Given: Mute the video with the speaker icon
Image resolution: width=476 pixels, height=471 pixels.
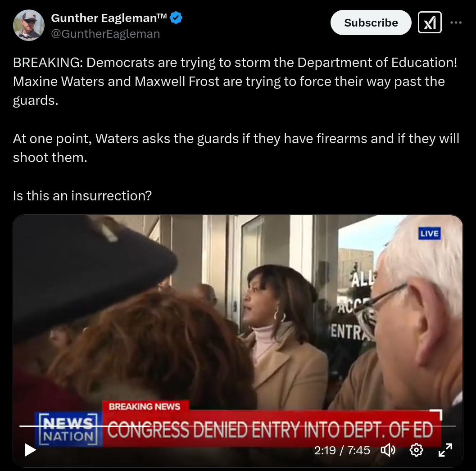Looking at the screenshot, I should 388,450.
